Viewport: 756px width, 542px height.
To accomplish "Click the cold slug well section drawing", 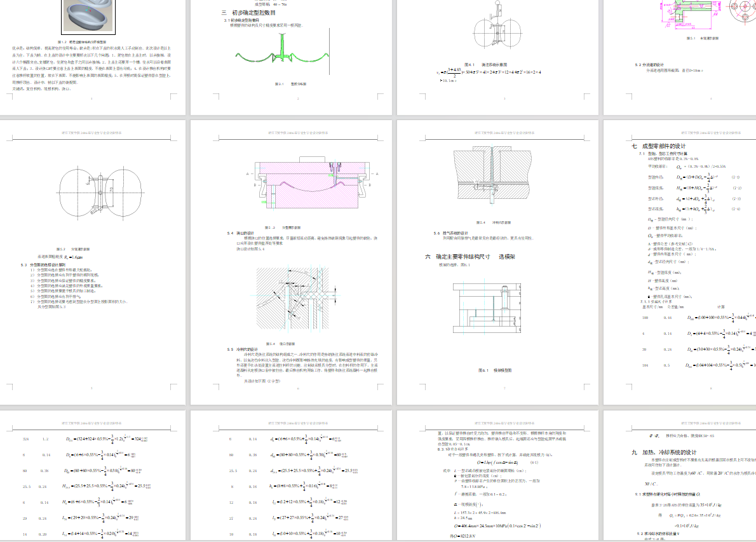I will coord(492,174).
